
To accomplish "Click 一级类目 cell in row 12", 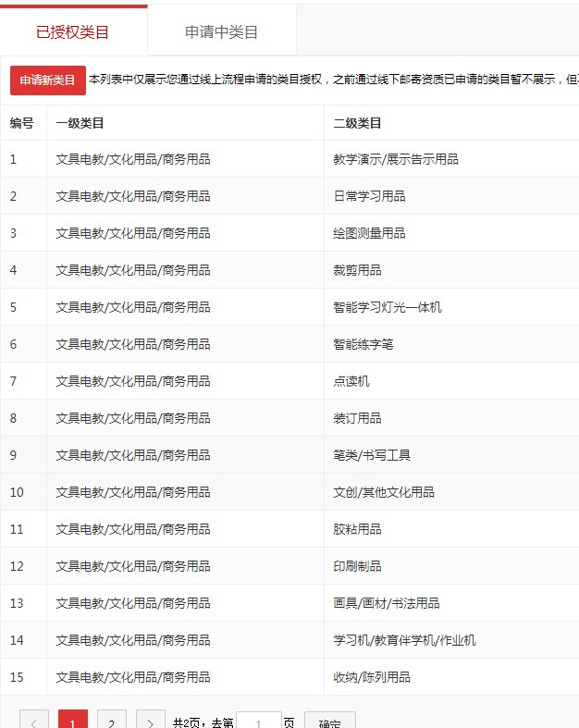I will (185, 566).
